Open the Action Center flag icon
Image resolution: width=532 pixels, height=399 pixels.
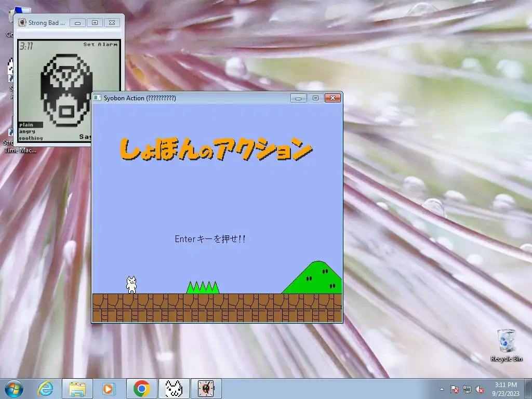[x=454, y=390]
